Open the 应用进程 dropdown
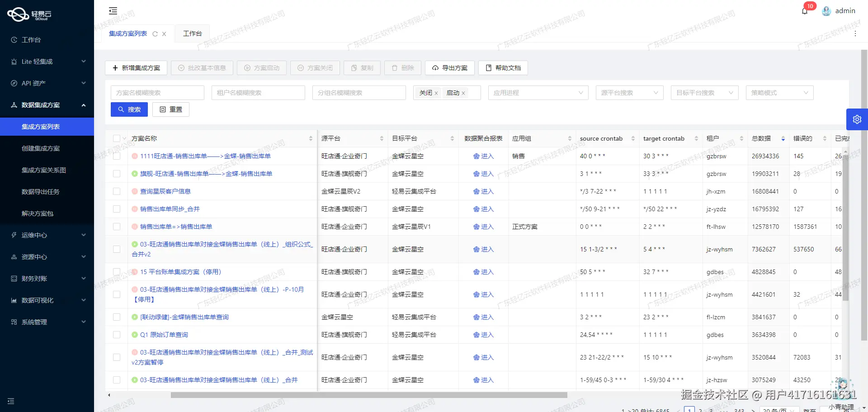 pos(538,93)
